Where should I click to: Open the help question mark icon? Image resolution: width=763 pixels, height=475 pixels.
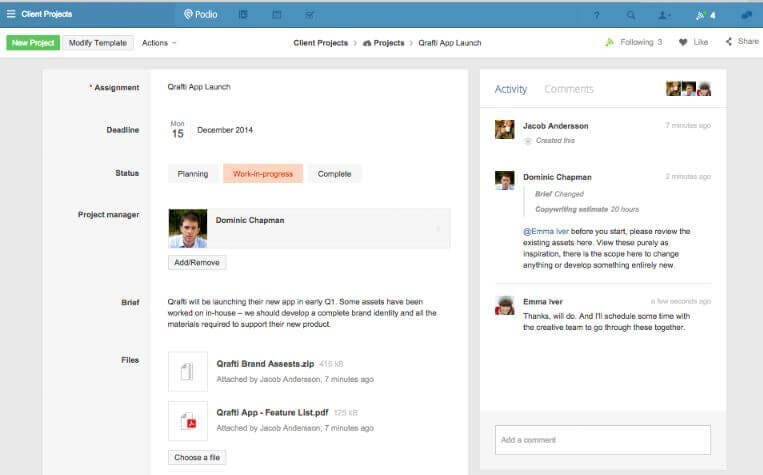tap(596, 16)
